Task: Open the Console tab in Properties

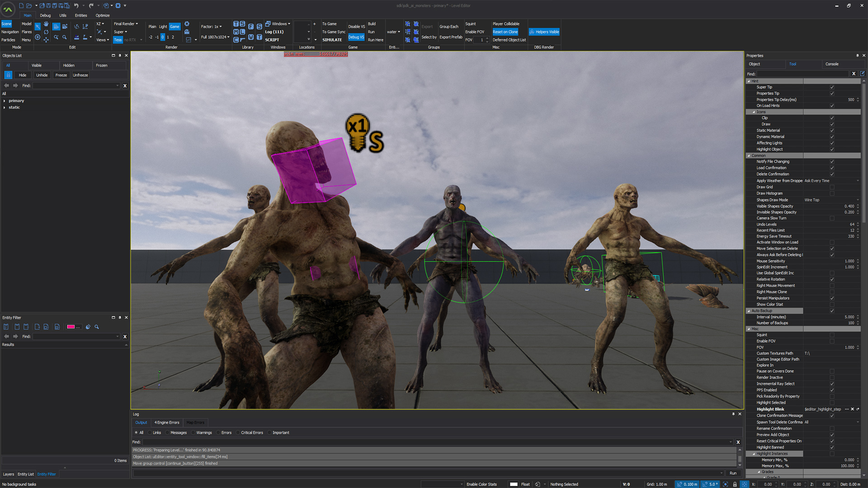Action: (x=831, y=64)
